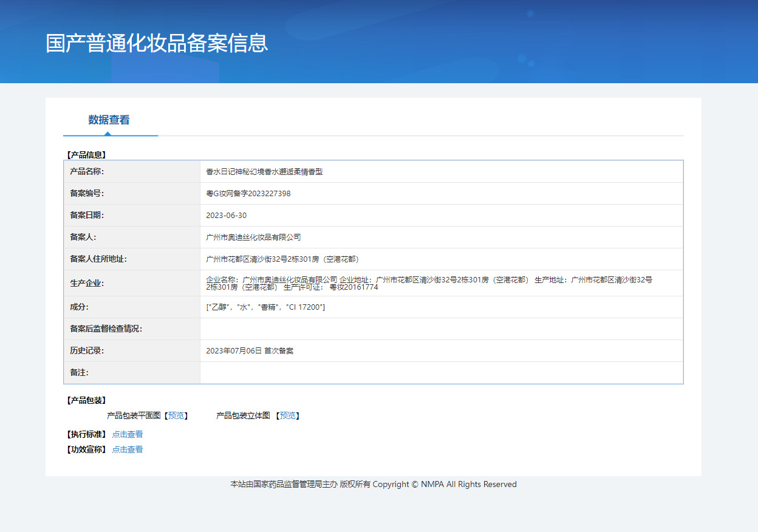This screenshot has height=532, width=758.
Task: Click the 成分: row label
Action: point(79,307)
